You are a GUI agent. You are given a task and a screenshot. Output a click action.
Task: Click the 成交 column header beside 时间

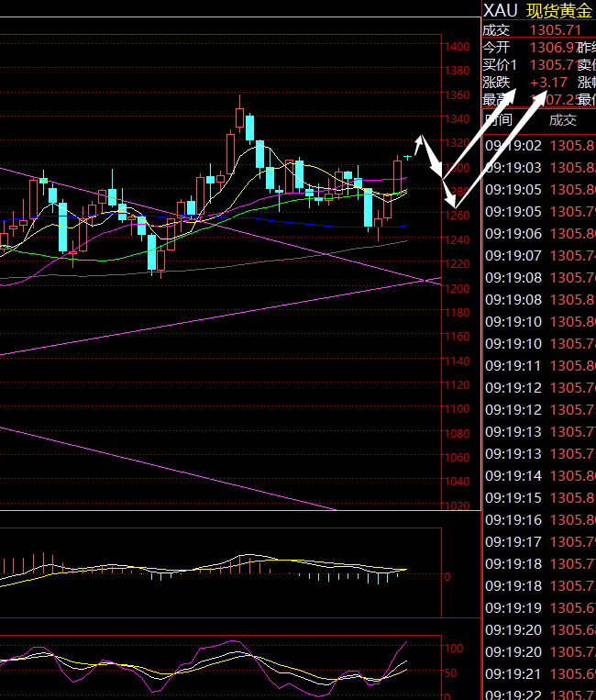tap(563, 119)
